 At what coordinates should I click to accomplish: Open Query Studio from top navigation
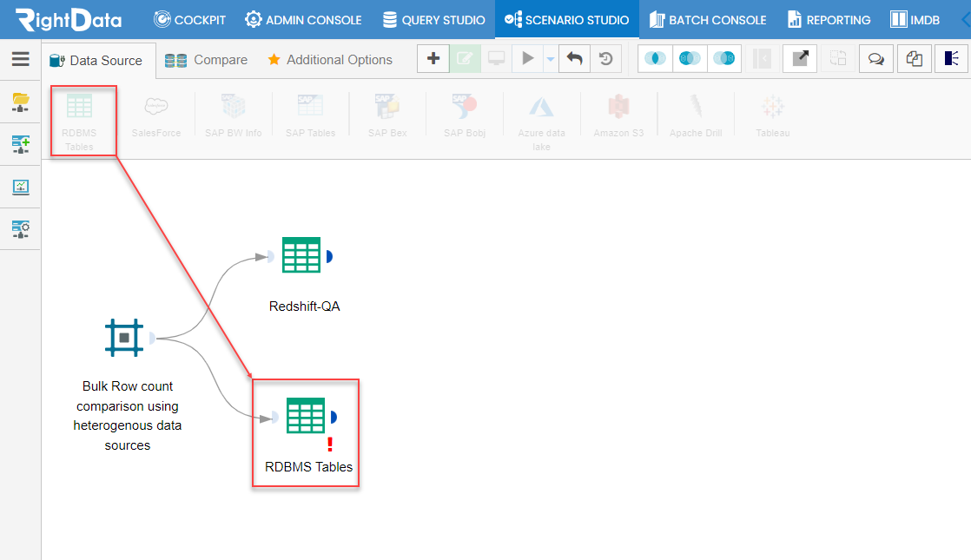[433, 20]
